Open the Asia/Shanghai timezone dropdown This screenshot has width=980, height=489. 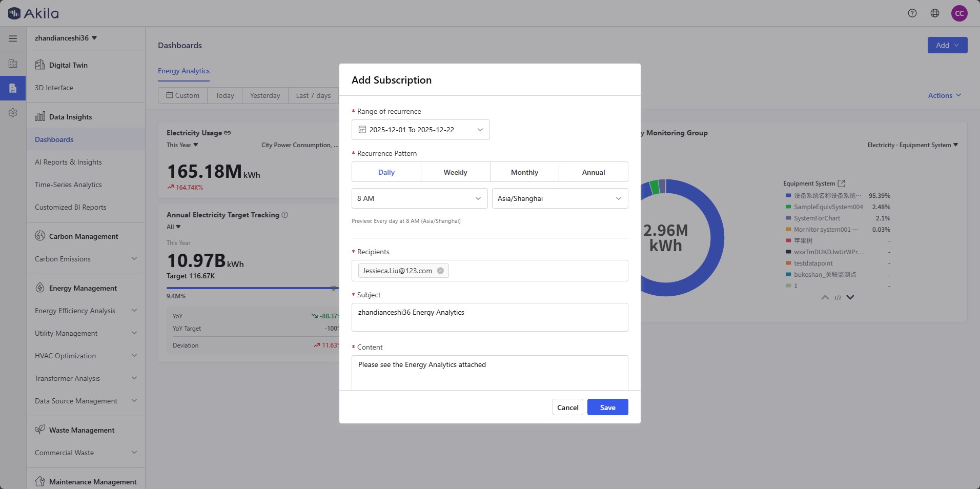[560, 198]
